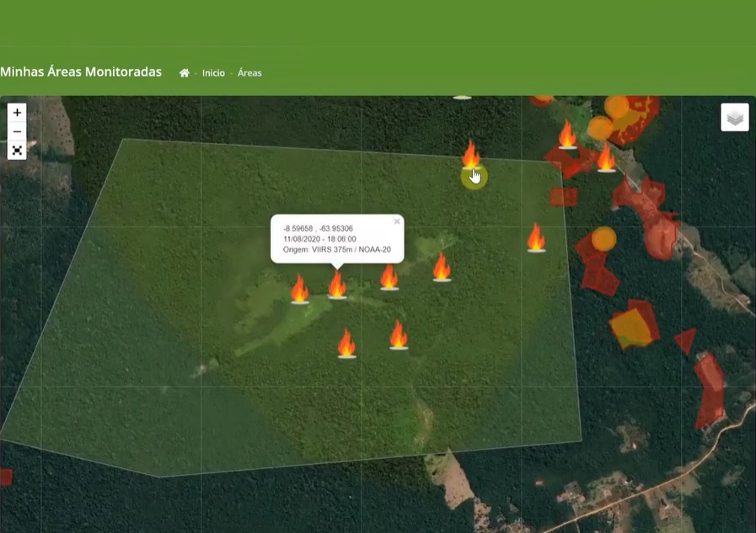Image resolution: width=756 pixels, height=533 pixels.
Task: Open the Áreas breadcrumb link
Action: pyautogui.click(x=249, y=73)
